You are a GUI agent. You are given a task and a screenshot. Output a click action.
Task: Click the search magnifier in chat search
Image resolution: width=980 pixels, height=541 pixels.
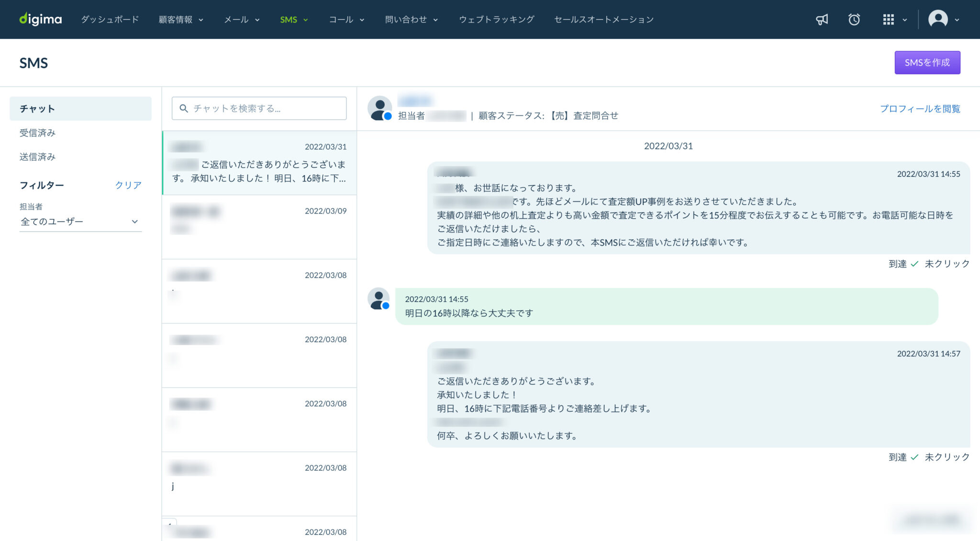[183, 108]
